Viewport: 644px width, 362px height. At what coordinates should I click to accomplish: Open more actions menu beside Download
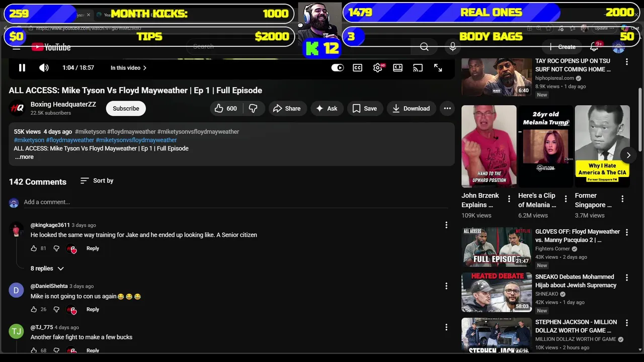coord(447,109)
